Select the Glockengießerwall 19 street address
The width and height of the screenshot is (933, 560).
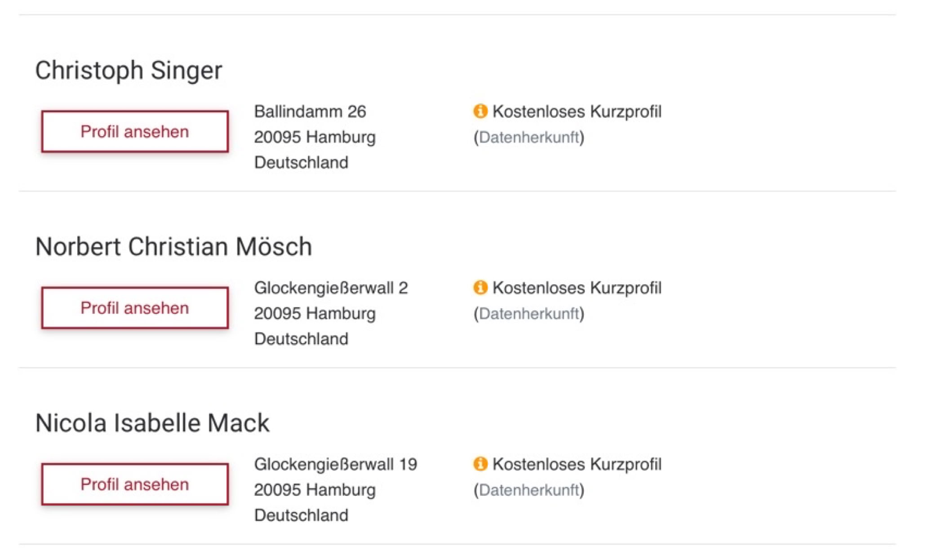tap(336, 464)
